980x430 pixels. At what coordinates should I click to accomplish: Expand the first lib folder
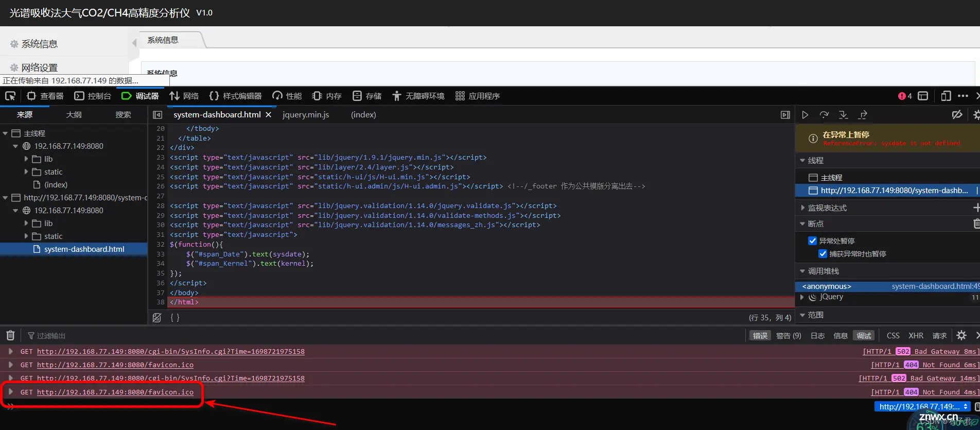pos(26,159)
